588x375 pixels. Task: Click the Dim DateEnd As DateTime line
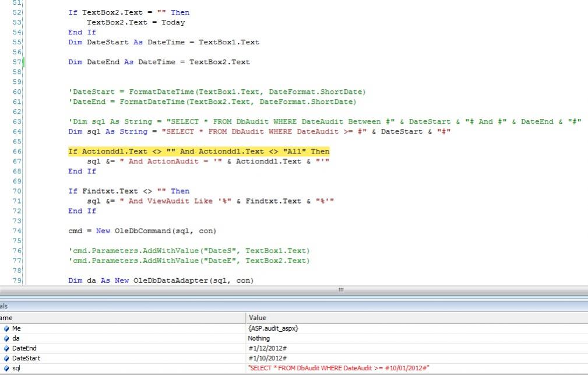pyautogui.click(x=159, y=62)
